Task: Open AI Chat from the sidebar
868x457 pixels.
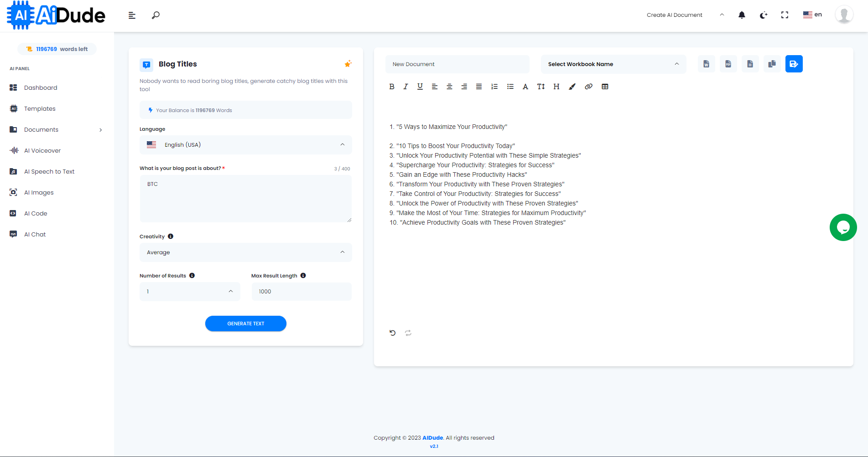Action: pos(35,234)
